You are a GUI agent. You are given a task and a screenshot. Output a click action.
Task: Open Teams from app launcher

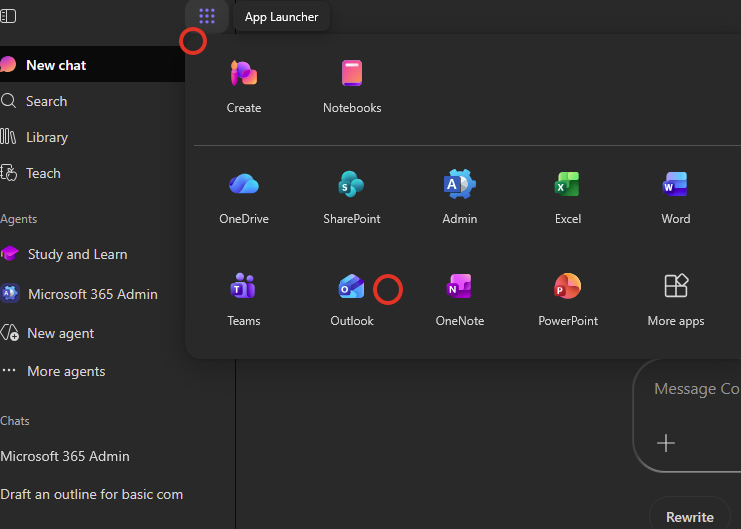244,300
